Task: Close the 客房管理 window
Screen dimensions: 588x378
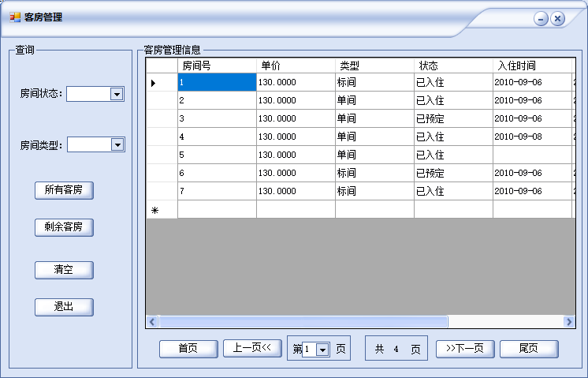Action: pos(557,18)
